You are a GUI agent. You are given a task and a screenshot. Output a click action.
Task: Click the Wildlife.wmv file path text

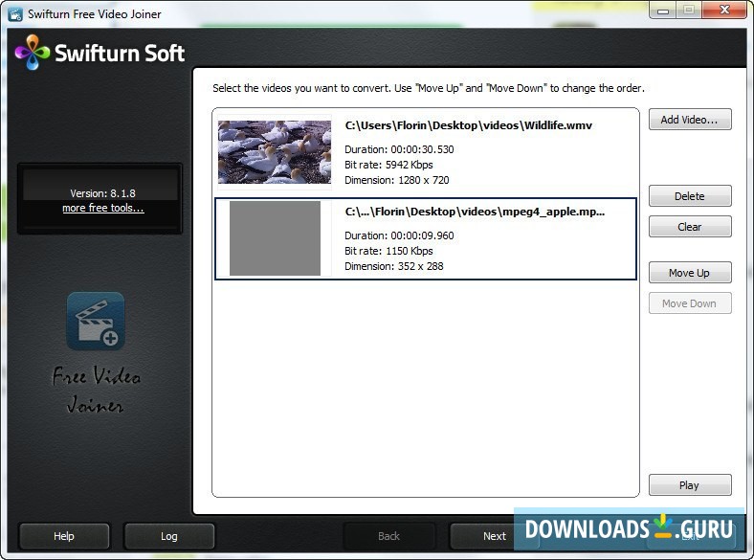click(468, 125)
